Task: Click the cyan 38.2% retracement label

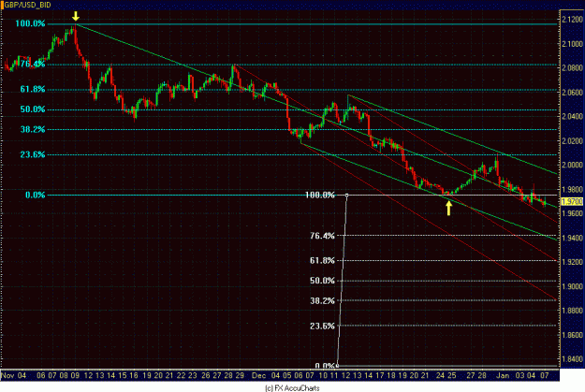Action: [33, 129]
